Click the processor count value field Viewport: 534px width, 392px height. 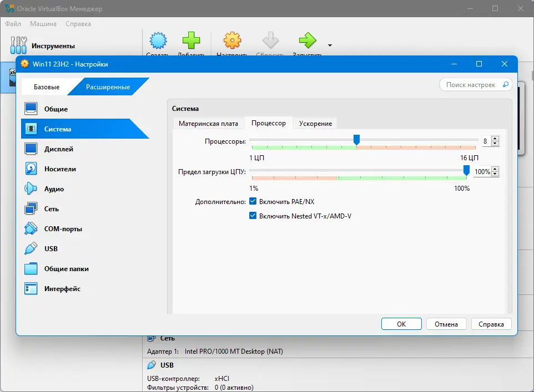coord(487,141)
